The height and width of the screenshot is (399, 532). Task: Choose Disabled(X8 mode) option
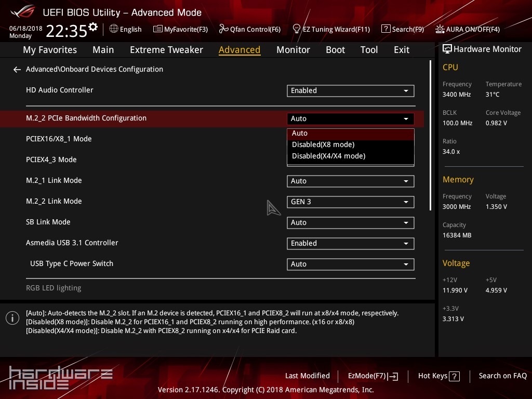[351, 144]
